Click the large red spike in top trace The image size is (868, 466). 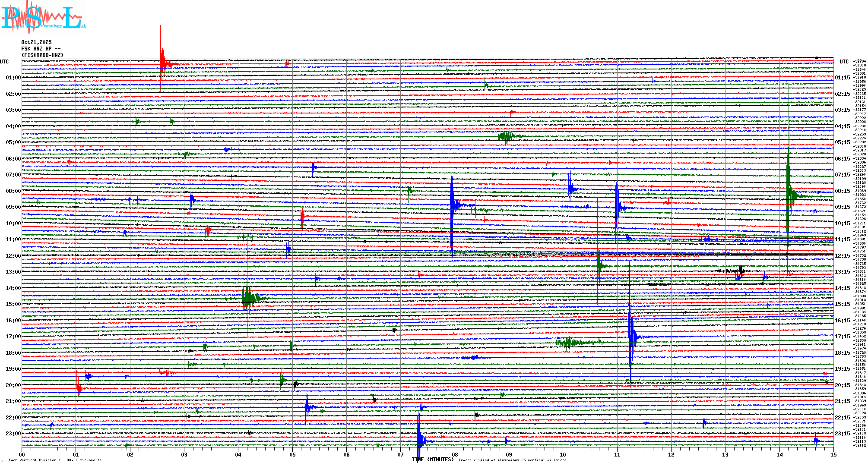[162, 63]
